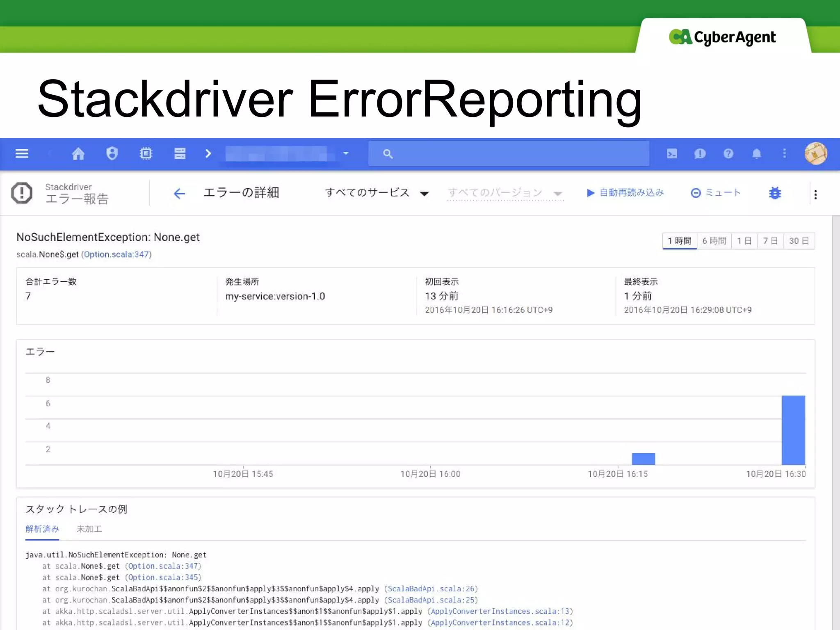
Task: Open the ApplyConverterInstances.scala:12 link
Action: point(500,623)
